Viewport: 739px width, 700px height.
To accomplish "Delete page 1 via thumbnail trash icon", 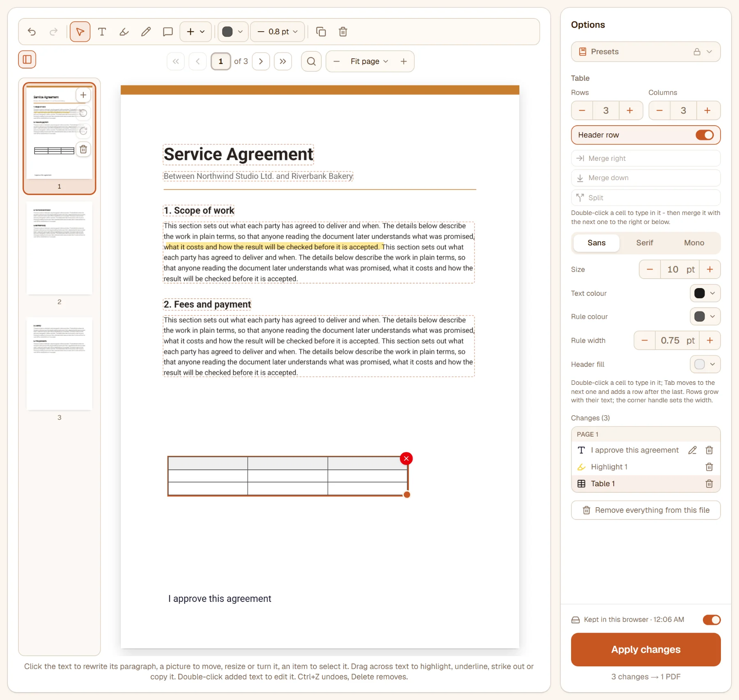I will pos(83,149).
